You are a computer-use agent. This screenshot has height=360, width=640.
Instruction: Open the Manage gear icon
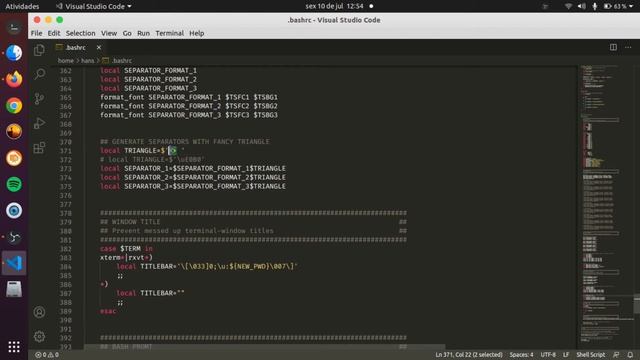[39, 336]
